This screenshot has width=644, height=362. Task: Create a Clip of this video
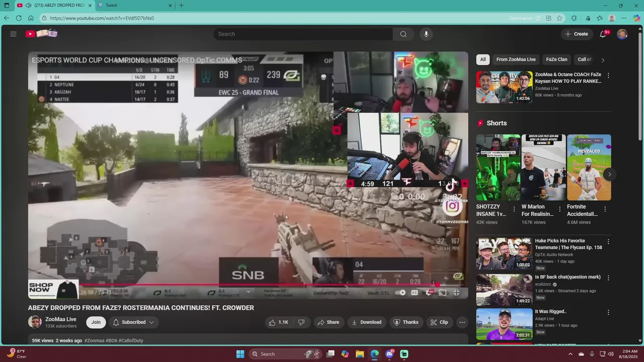pos(439,322)
